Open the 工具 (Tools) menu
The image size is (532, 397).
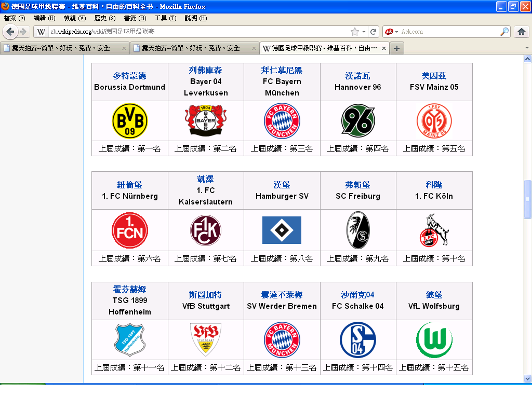click(165, 18)
